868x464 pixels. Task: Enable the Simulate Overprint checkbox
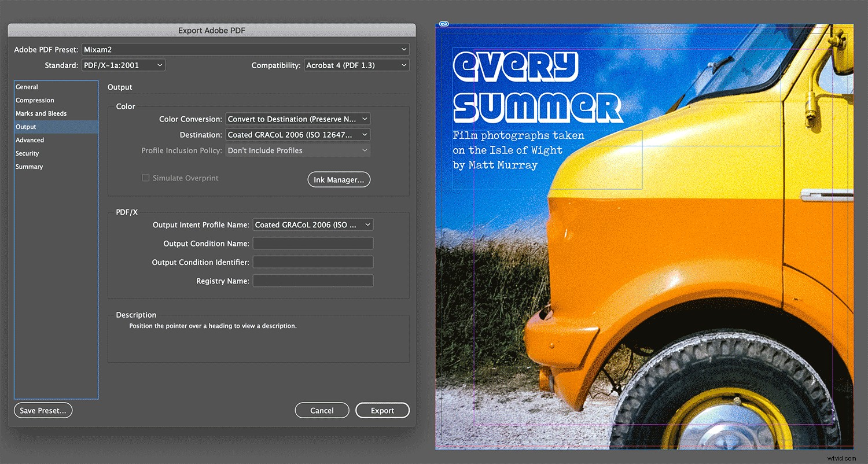[x=146, y=178]
